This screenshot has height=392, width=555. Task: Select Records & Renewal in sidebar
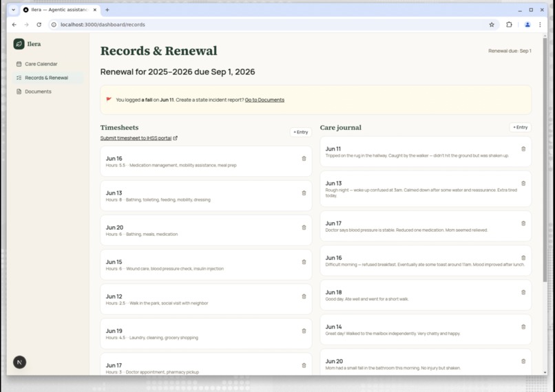pos(48,78)
